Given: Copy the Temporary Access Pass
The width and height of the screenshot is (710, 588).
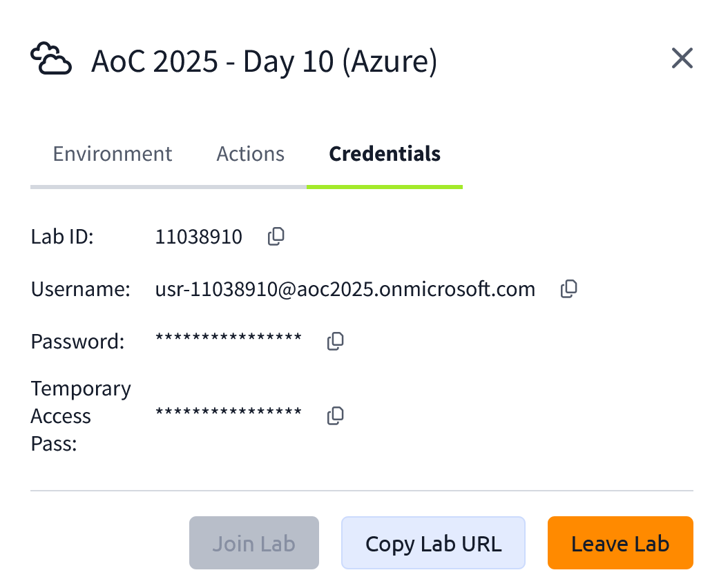Looking at the screenshot, I should (x=336, y=415).
